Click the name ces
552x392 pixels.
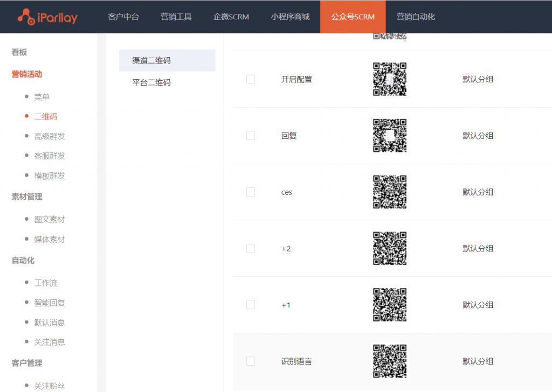click(x=287, y=192)
